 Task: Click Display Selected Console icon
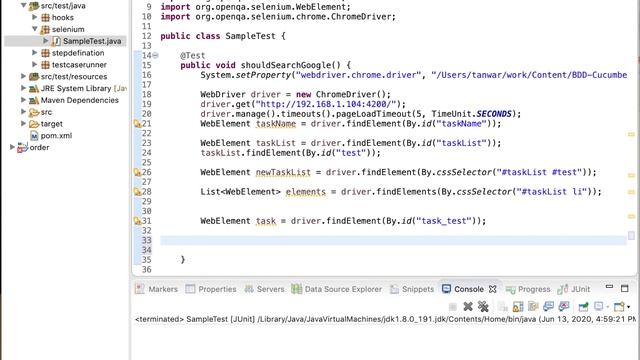click(x=598, y=307)
